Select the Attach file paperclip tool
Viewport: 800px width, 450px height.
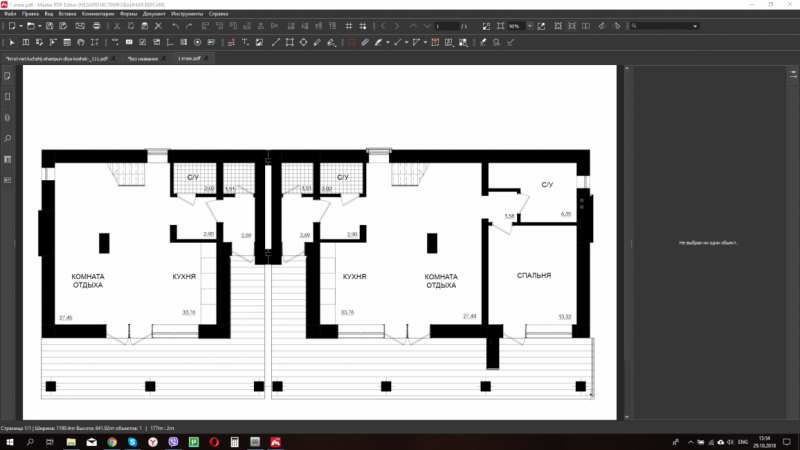[365, 42]
